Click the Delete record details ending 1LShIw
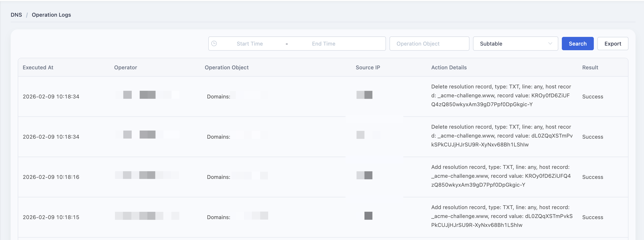Screen dimensions: 644x240 click(x=502, y=136)
